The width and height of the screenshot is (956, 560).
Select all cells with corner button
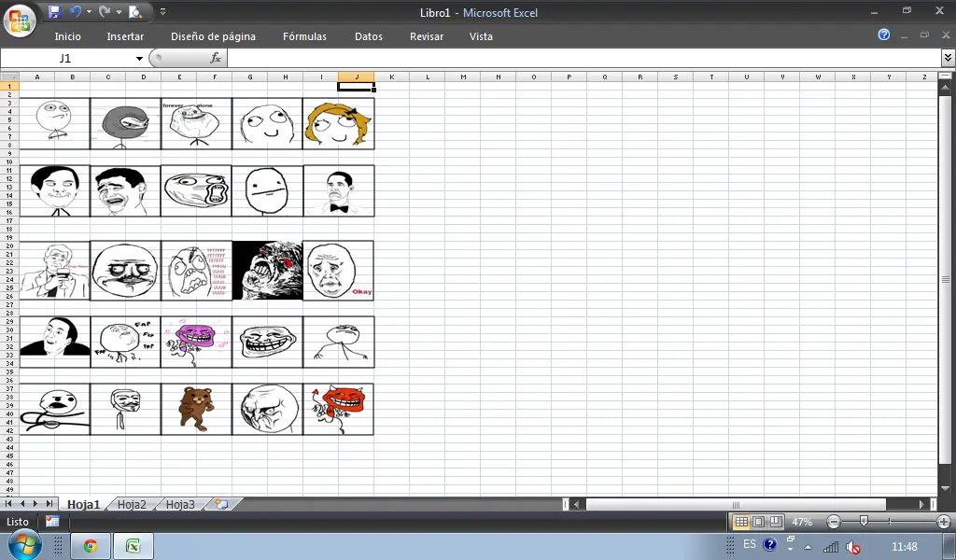(x=9, y=77)
